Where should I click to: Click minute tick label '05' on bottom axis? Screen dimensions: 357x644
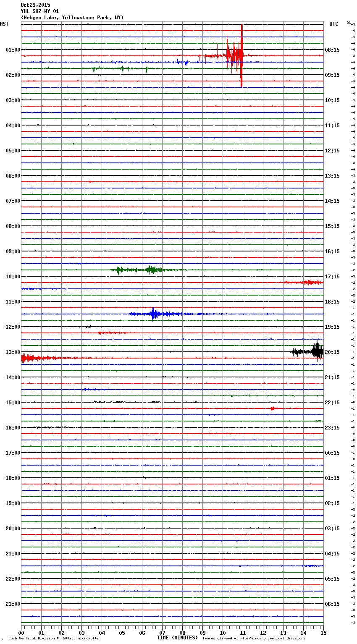point(122,633)
